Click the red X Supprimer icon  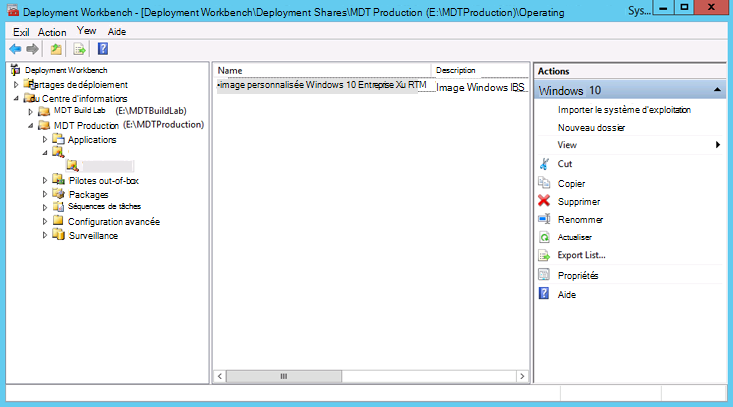coord(544,200)
